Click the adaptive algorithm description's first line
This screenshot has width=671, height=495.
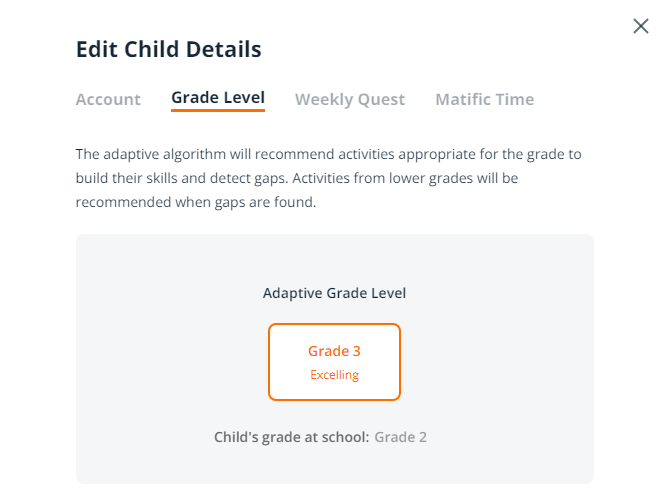tap(328, 154)
